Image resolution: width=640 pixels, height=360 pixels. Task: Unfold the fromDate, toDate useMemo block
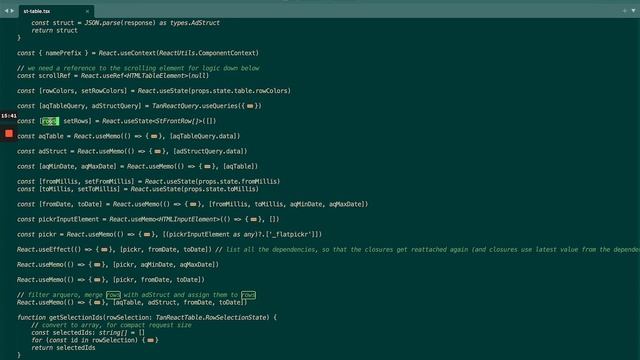[x=193, y=204]
